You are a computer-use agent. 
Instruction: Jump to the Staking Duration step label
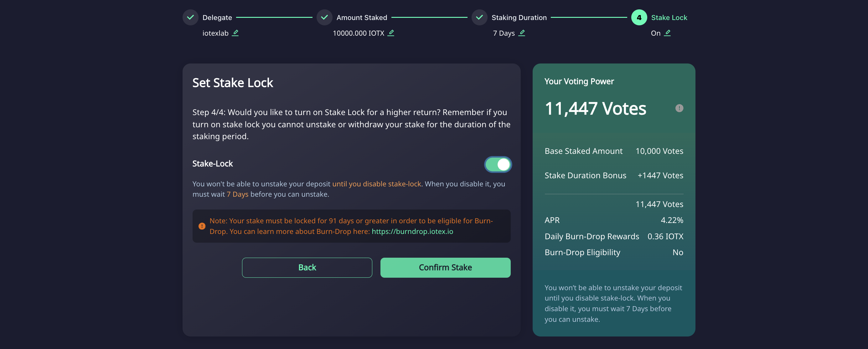pyautogui.click(x=519, y=18)
